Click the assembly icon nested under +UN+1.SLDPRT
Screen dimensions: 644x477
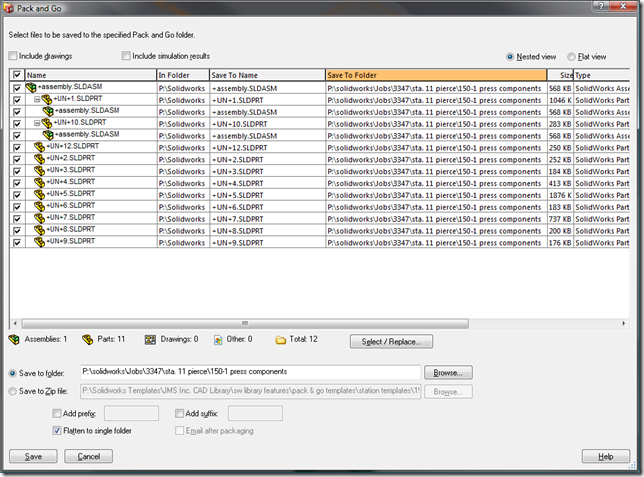tap(48, 111)
